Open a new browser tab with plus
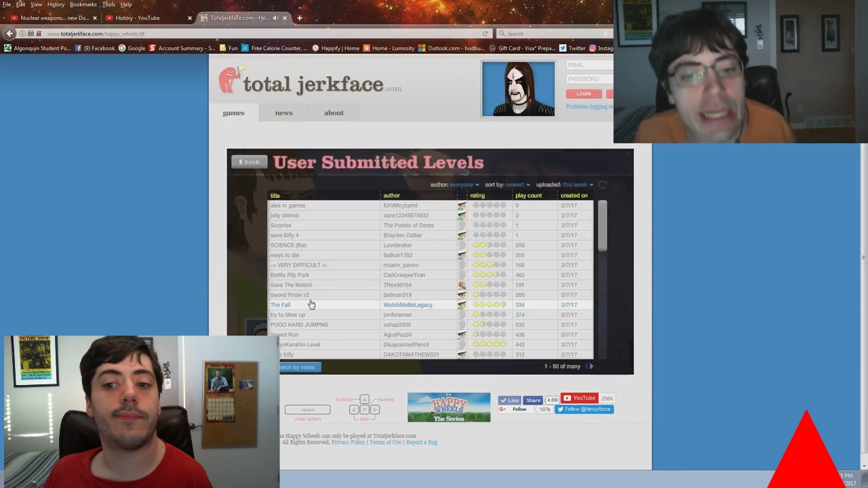 [299, 18]
